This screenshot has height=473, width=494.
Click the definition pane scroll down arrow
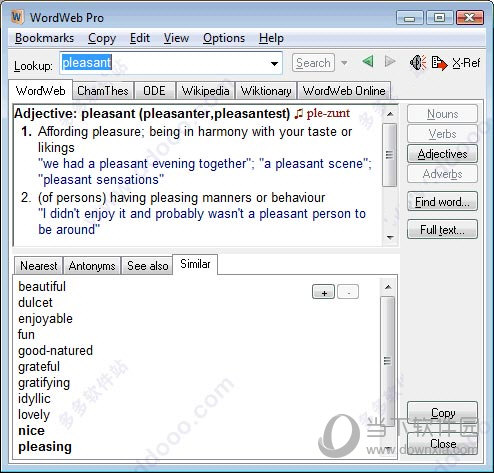coord(390,238)
